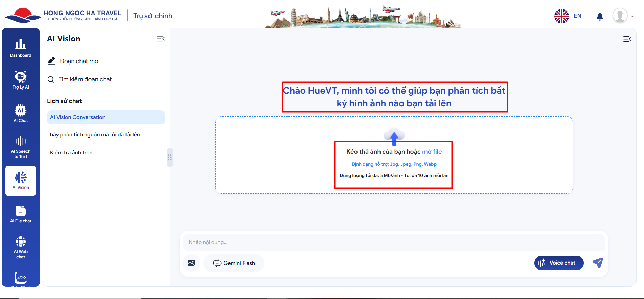
Task: Open the Gemini Flash model selector
Action: pyautogui.click(x=234, y=263)
